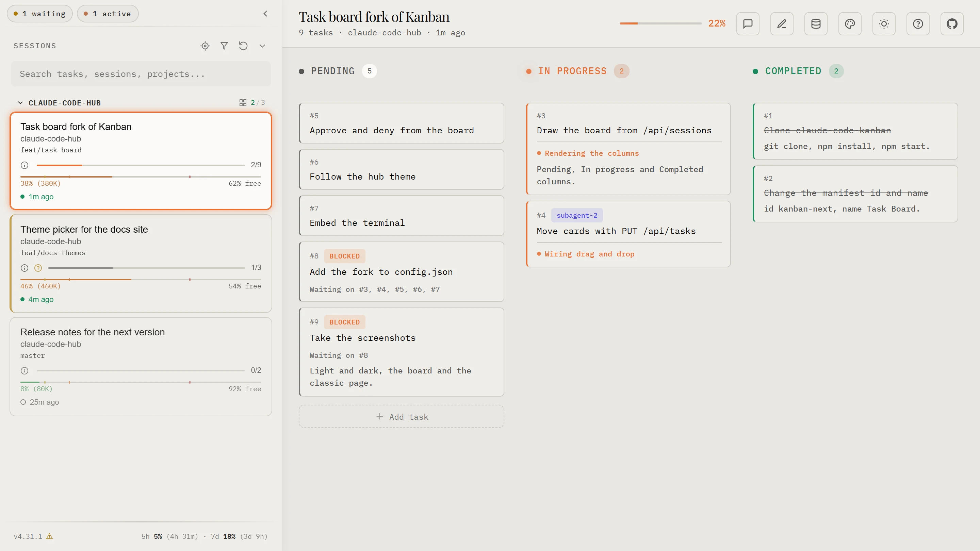Open task #5 Approve and deny from the board
Viewport: 980px width, 551px height.
[402, 123]
